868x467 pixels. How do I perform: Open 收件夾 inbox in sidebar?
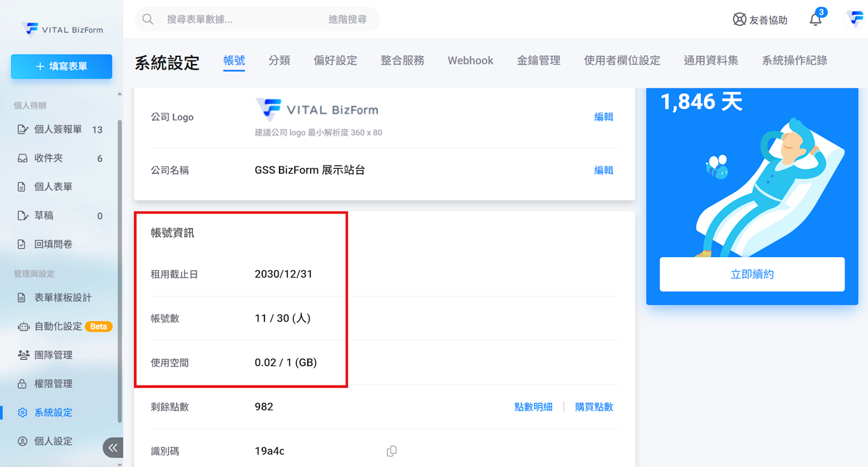(48, 158)
